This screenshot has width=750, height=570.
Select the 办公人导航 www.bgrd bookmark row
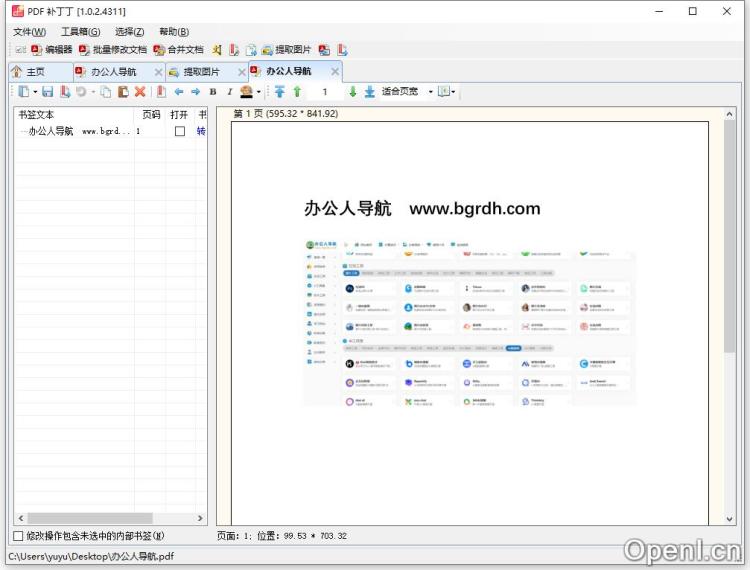pyautogui.click(x=110, y=131)
